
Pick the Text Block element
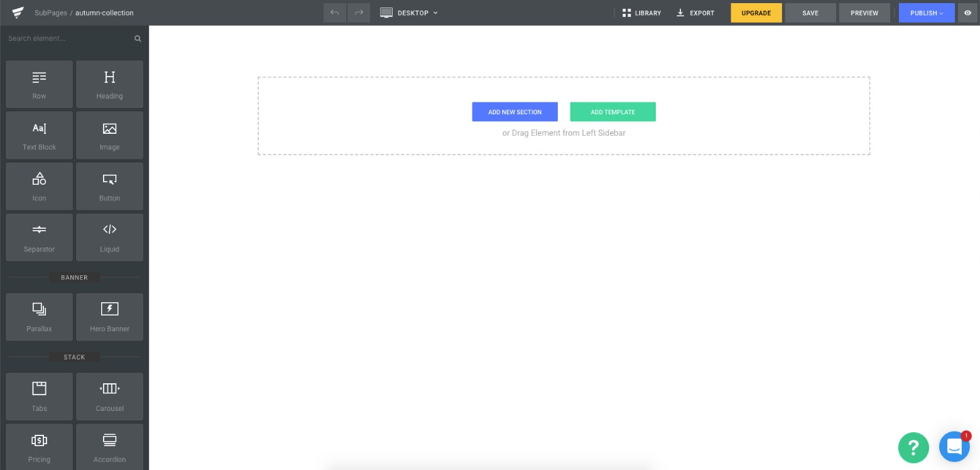39,135
